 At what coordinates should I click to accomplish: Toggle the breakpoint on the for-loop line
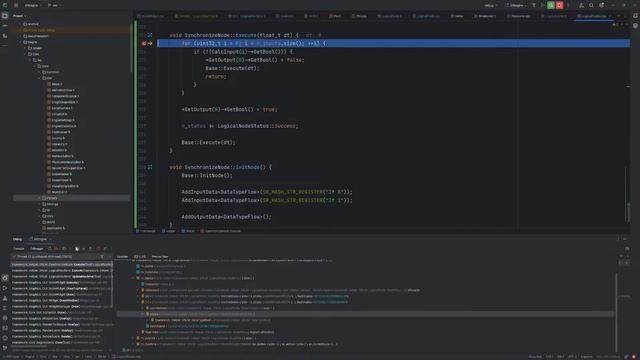point(144,43)
